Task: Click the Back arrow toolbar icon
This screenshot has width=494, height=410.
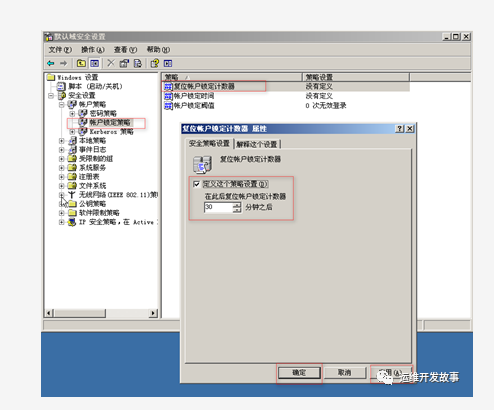Action: tap(51, 63)
